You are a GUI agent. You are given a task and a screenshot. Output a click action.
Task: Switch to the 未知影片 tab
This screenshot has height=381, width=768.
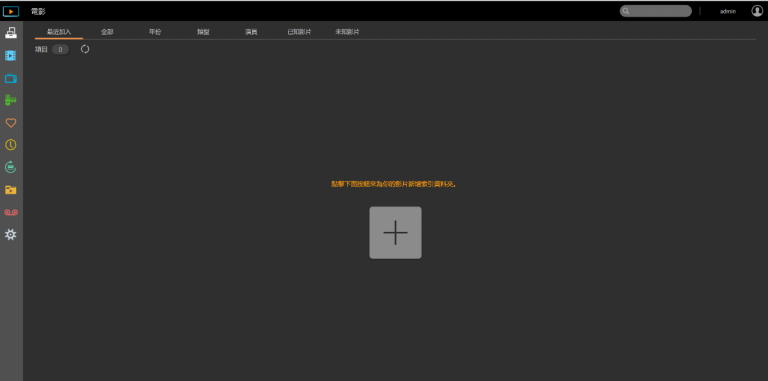[x=347, y=32]
